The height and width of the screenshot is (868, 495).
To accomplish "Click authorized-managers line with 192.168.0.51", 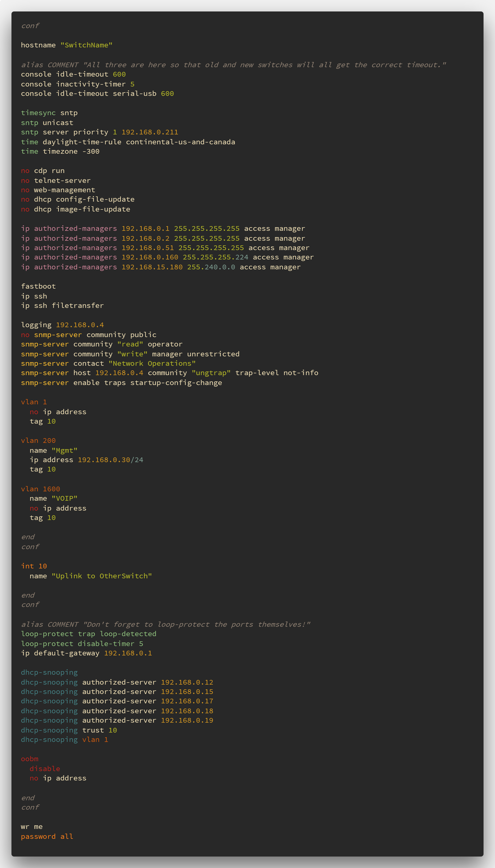I will coord(165,248).
